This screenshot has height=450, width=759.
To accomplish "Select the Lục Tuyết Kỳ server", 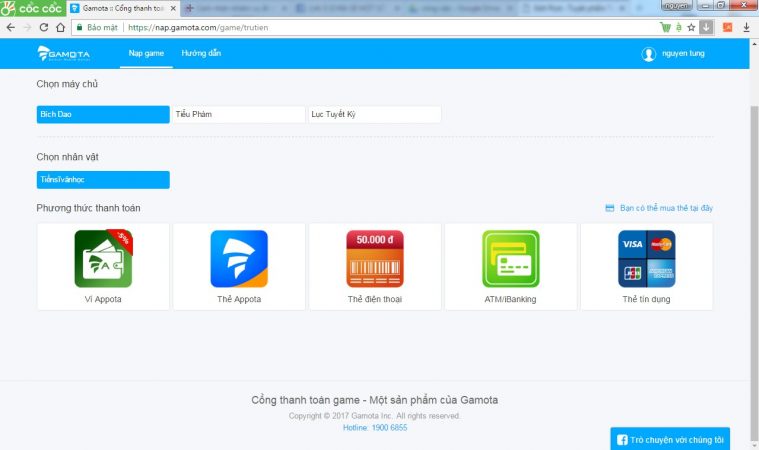I will [x=375, y=114].
